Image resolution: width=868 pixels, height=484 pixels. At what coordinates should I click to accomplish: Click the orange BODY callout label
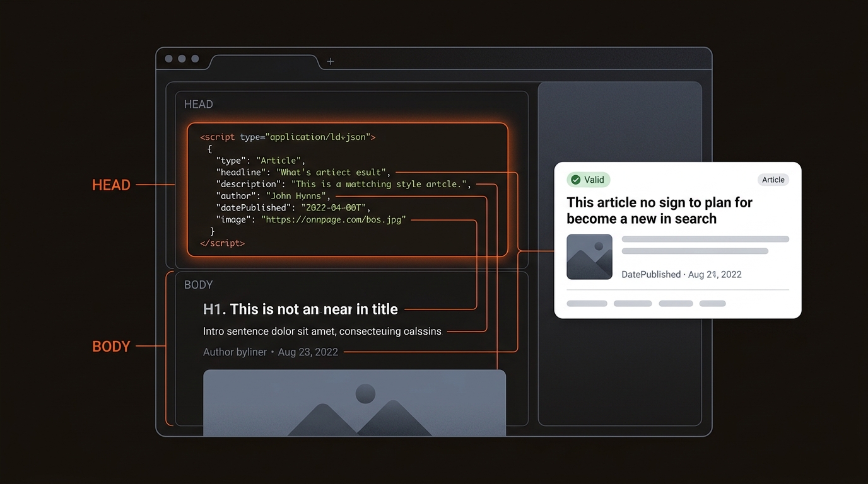pyautogui.click(x=111, y=347)
